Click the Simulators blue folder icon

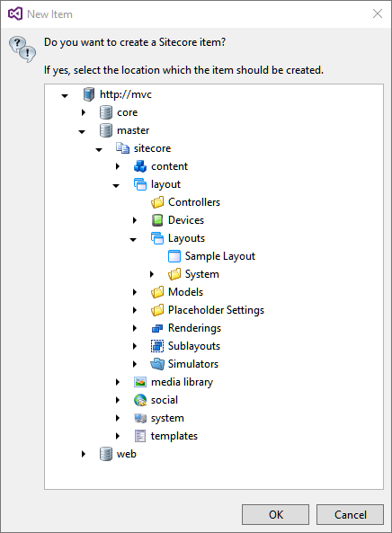point(157,364)
